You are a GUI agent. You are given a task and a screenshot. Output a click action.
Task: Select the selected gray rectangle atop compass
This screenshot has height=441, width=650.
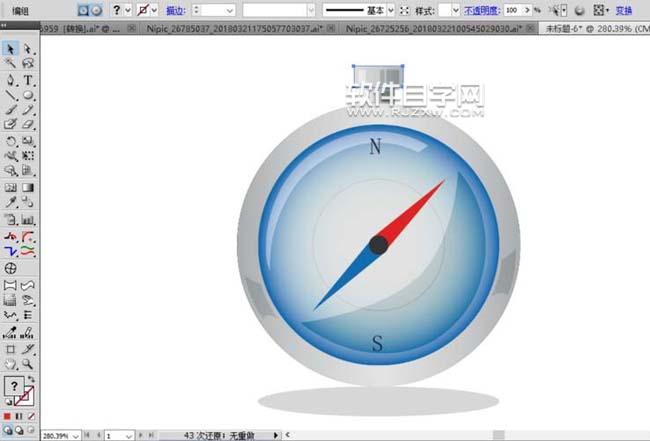click(x=378, y=77)
